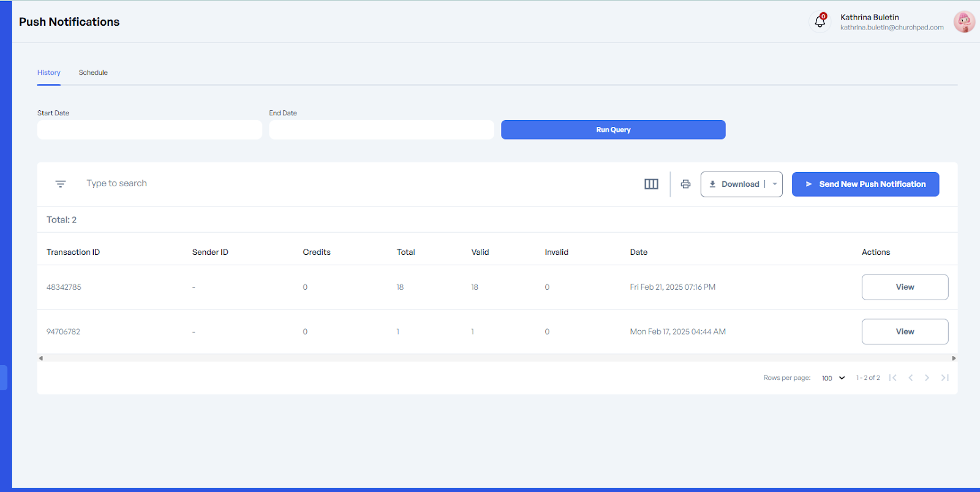The height and width of the screenshot is (492, 980).
Task: Open the rows per page dropdown
Action: pos(833,378)
